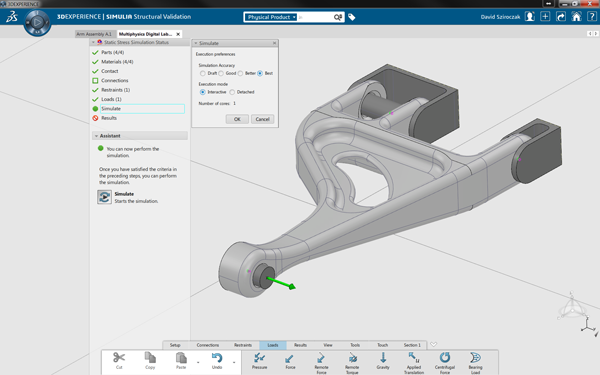The image size is (600, 375).
Task: Switch to the Section 1 tab
Action: pos(412,345)
